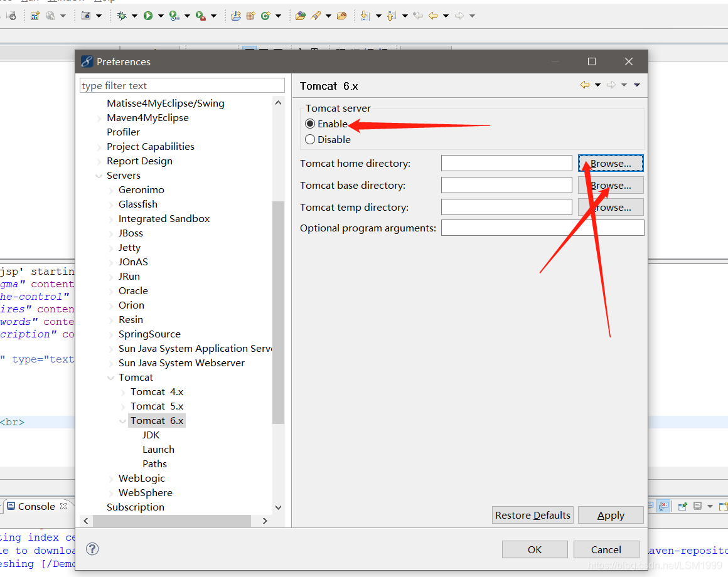Click Browse for Tomcat base directory
Image resolution: width=728 pixels, height=577 pixels.
[x=611, y=185]
